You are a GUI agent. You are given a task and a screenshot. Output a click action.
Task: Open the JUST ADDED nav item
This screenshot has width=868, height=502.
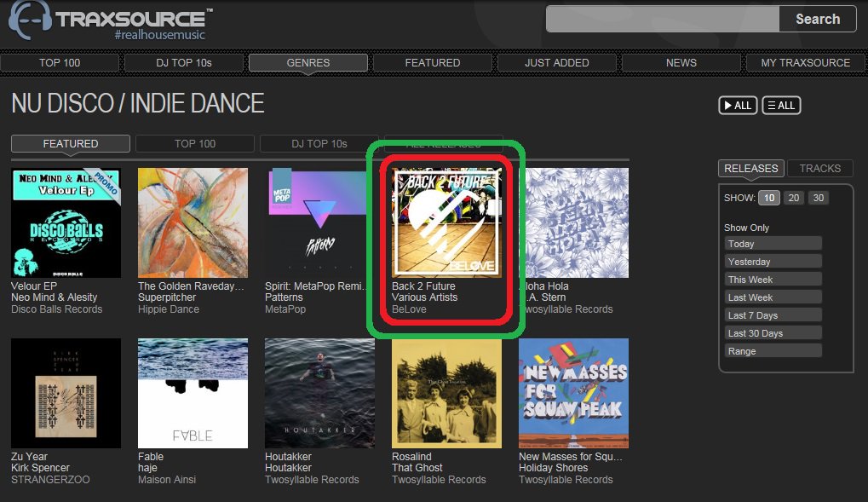tap(557, 62)
